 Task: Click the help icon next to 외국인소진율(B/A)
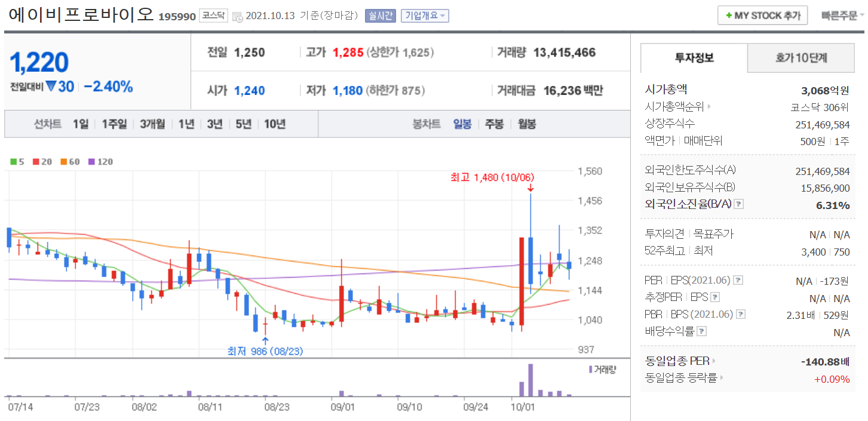738,204
